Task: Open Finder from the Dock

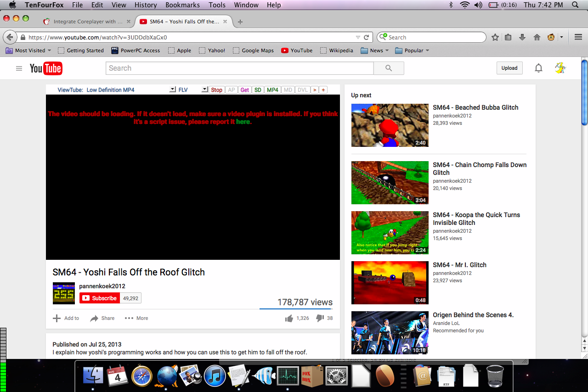Action: pos(93,376)
